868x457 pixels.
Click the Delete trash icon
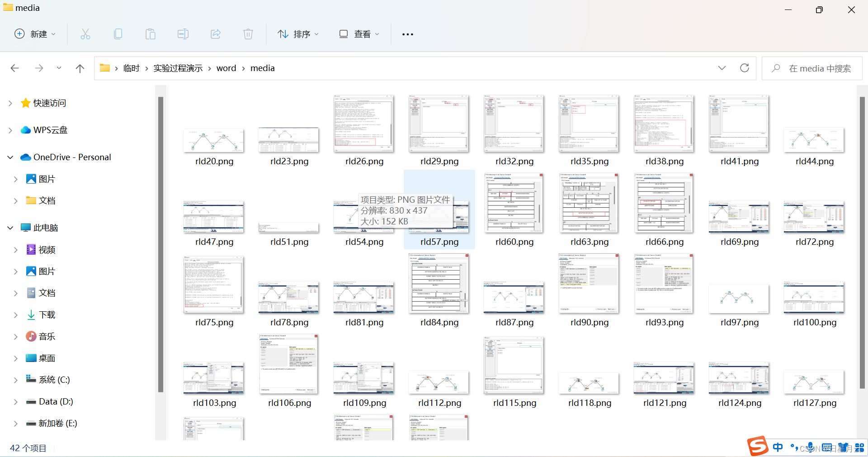coord(248,34)
